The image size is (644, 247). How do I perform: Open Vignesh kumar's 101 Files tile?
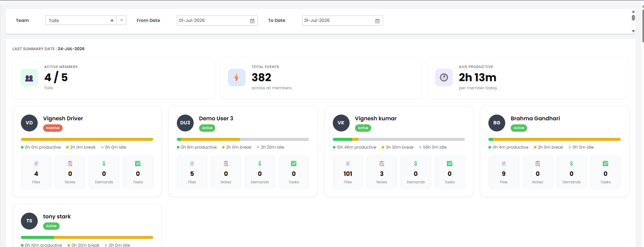(x=348, y=172)
